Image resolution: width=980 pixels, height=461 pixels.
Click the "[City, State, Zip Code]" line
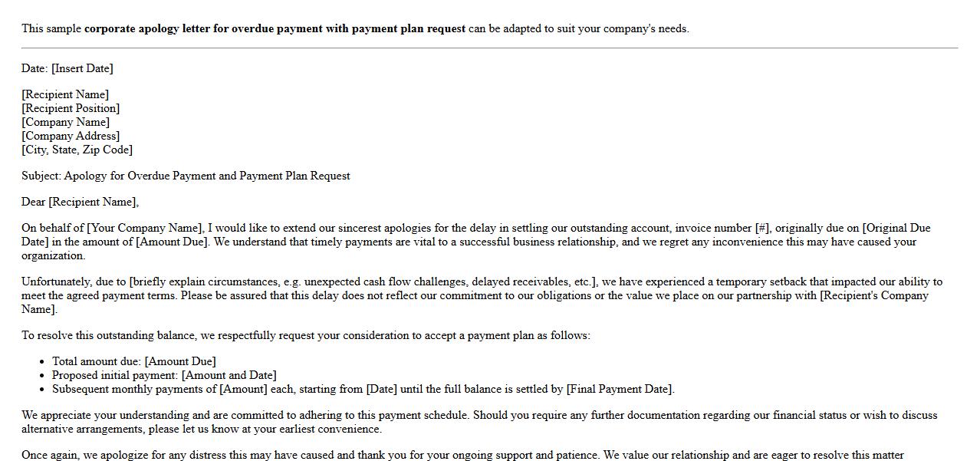[77, 150]
